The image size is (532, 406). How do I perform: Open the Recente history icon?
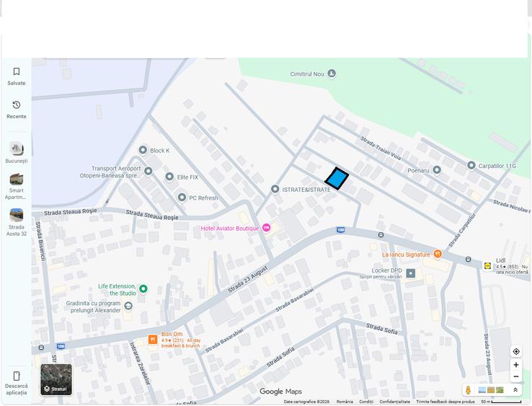coord(17,105)
